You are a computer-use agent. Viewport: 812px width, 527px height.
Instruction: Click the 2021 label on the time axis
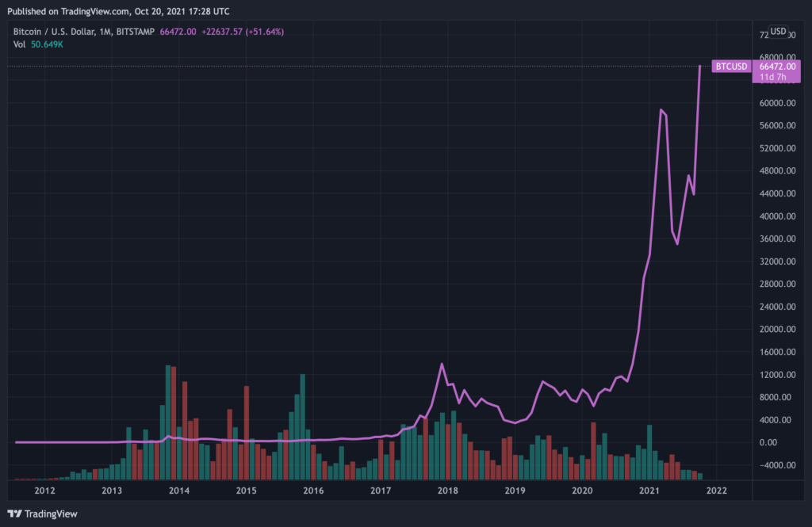tap(649, 491)
